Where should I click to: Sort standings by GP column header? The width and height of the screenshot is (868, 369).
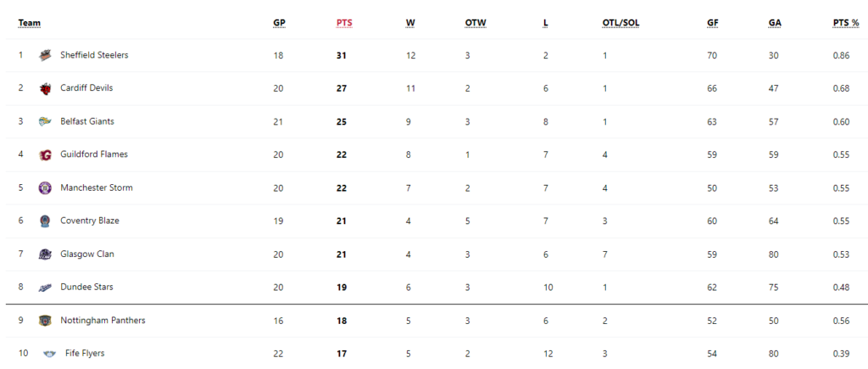tap(279, 23)
